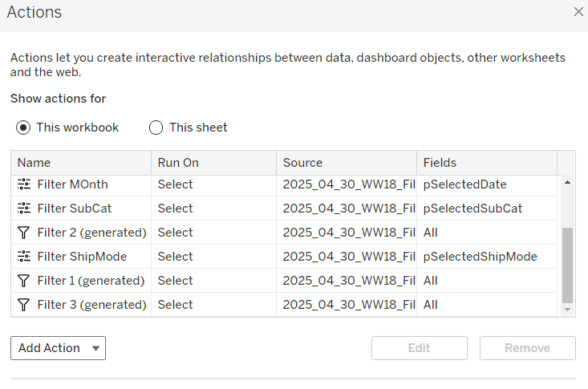Select the This sheet radio button
The height and width of the screenshot is (389, 588).
(156, 128)
